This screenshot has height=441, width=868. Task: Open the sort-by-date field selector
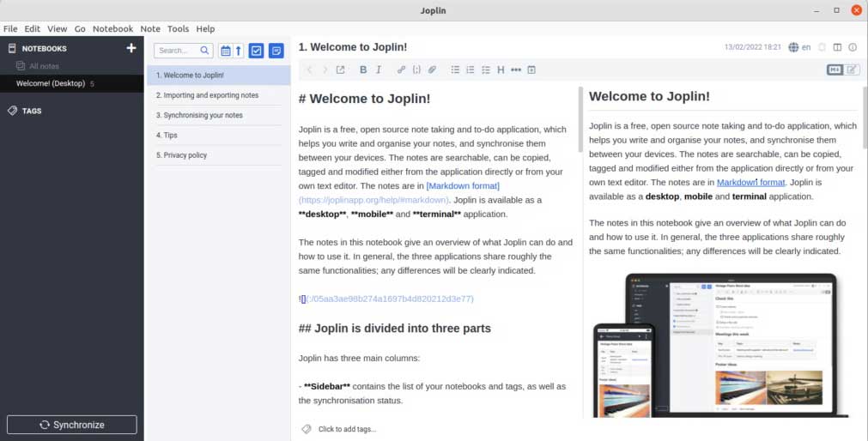(226, 51)
